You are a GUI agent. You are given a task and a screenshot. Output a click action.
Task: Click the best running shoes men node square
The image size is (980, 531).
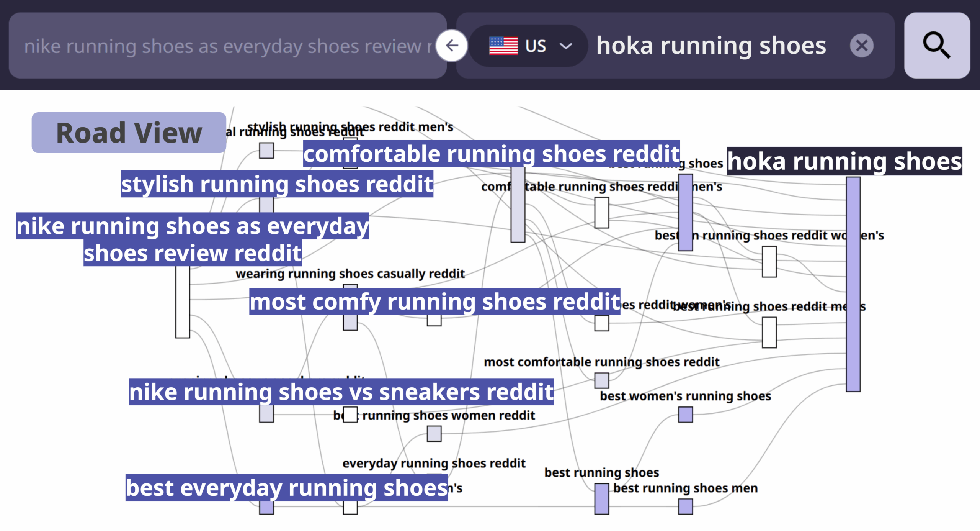pyautogui.click(x=685, y=506)
